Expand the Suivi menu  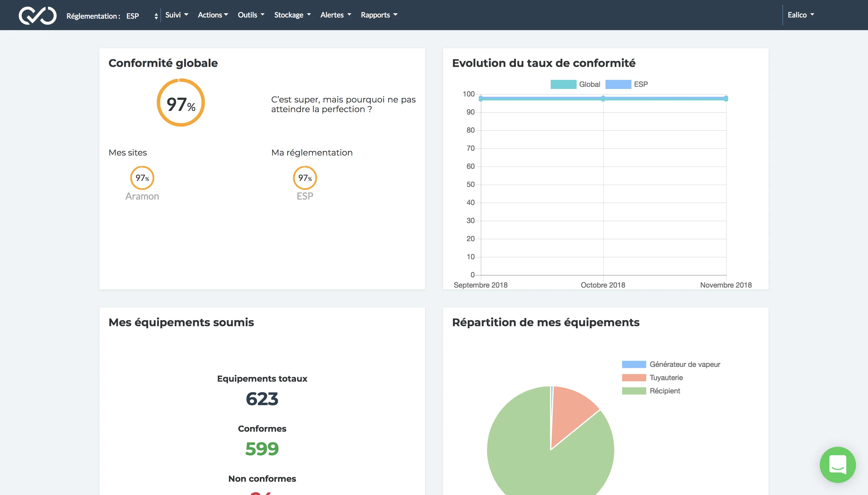(x=176, y=15)
